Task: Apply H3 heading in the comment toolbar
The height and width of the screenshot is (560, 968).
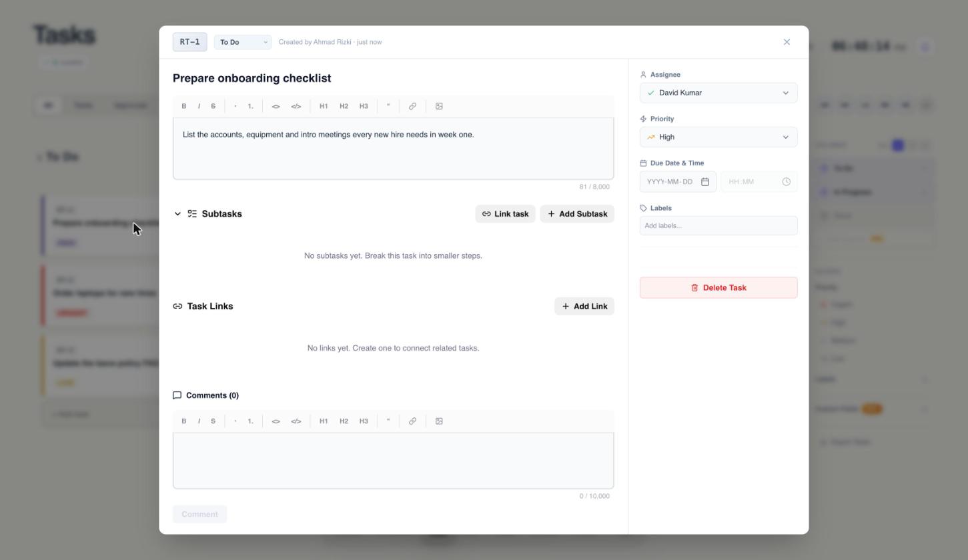Action: point(364,421)
